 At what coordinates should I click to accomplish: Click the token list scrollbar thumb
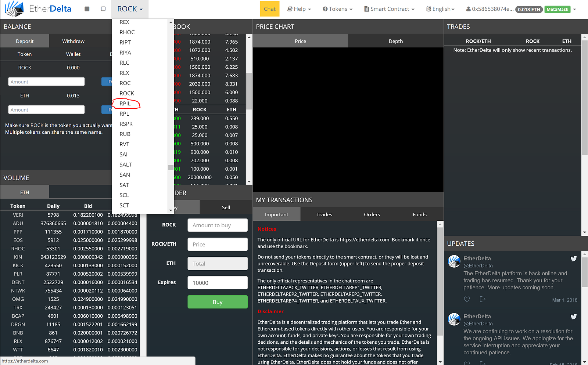click(x=171, y=167)
